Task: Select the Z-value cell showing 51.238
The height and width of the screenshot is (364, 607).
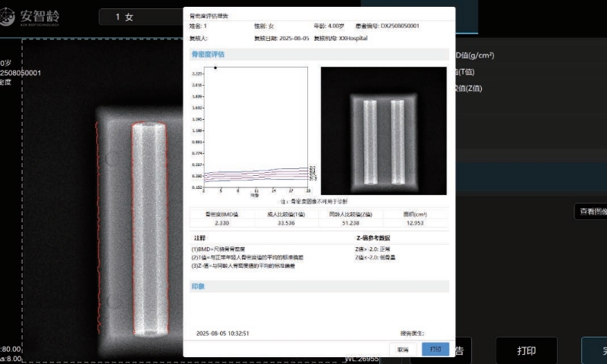Action: [x=351, y=224]
